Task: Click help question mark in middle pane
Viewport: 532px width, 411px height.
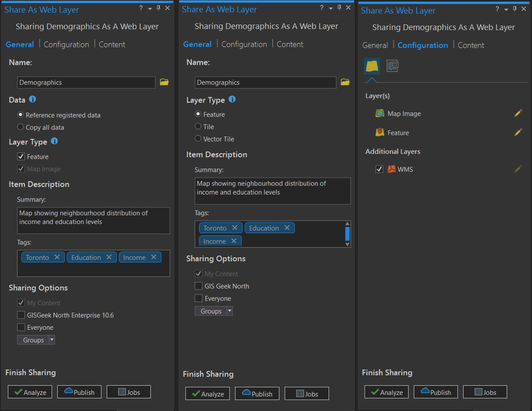Action: [x=322, y=8]
